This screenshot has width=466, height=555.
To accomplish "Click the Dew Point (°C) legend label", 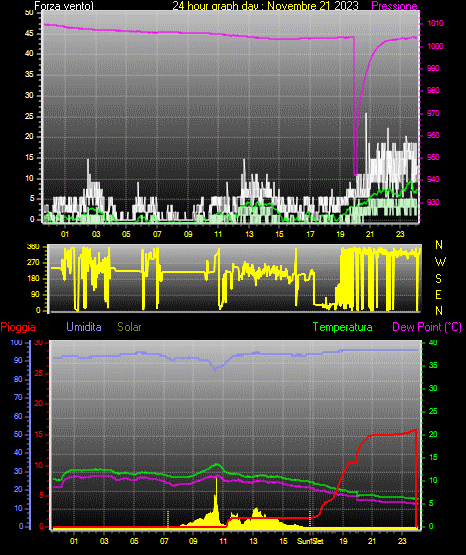I will (x=427, y=327).
